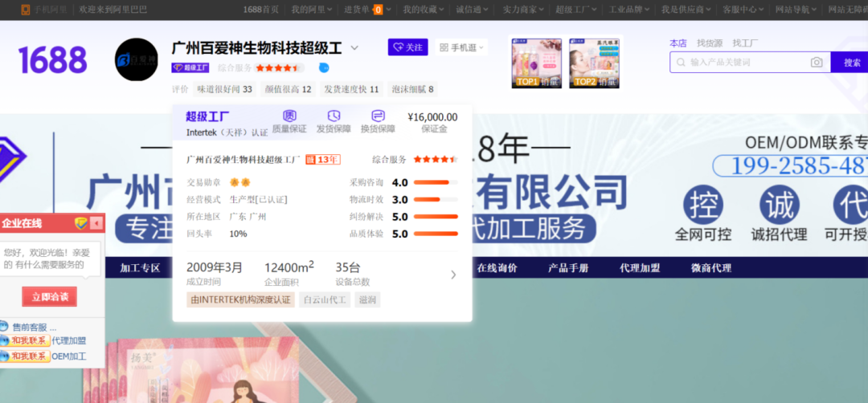
Task: Open the TOP1 销量 product thumbnail
Action: pyautogui.click(x=536, y=63)
